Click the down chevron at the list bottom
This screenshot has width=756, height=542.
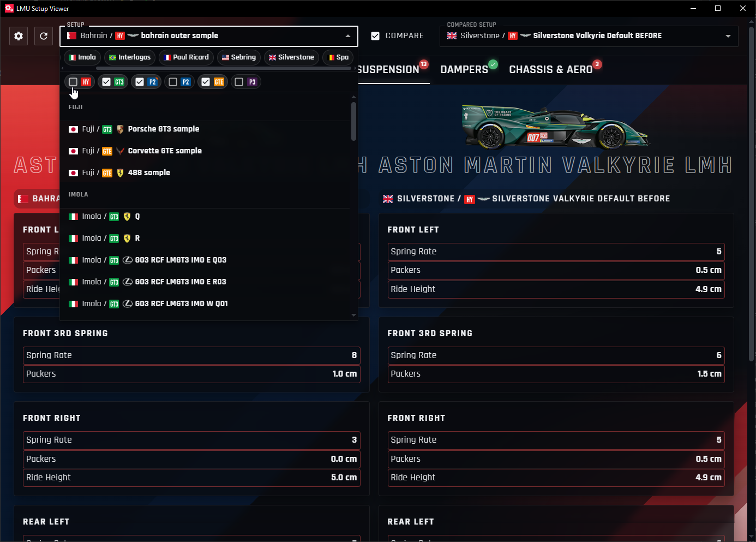353,315
